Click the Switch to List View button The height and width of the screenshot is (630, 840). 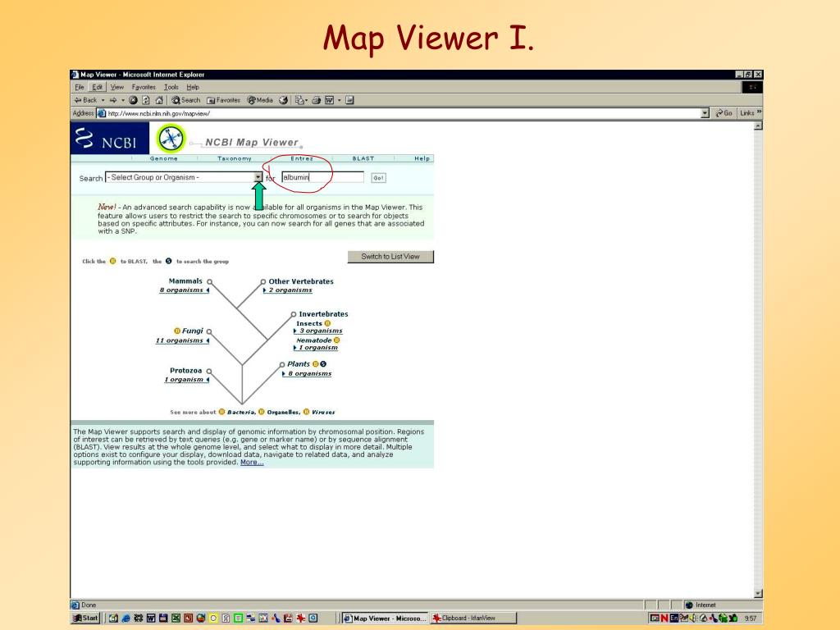pos(390,257)
